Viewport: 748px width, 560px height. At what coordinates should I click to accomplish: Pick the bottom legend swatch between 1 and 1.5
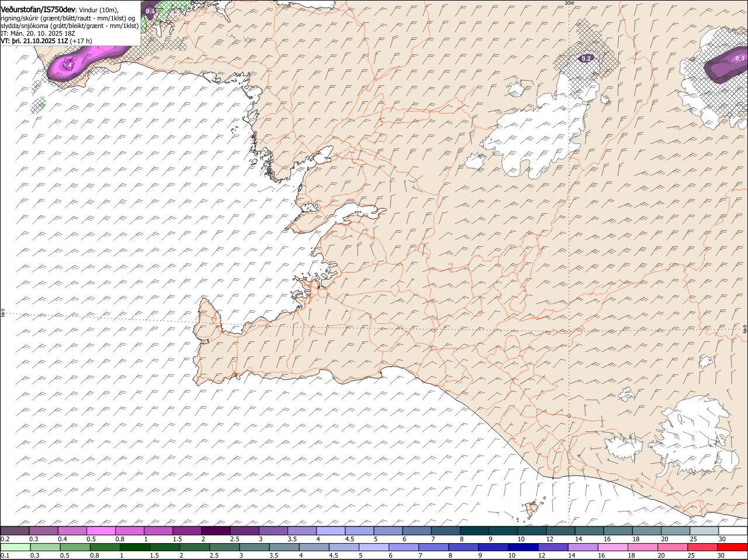point(135,547)
